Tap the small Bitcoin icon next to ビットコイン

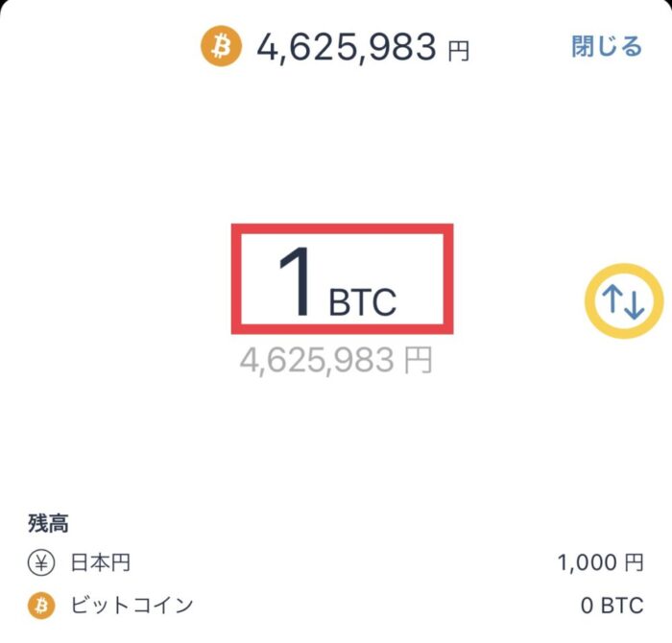point(41,606)
